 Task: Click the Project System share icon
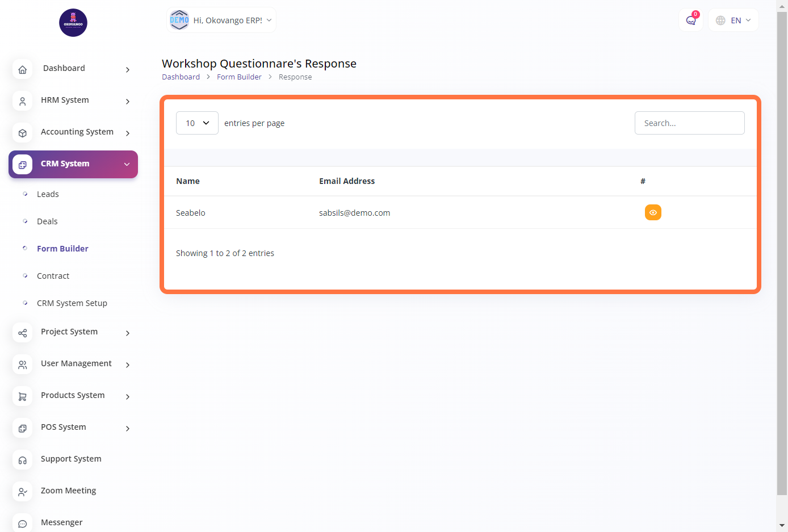[23, 333]
